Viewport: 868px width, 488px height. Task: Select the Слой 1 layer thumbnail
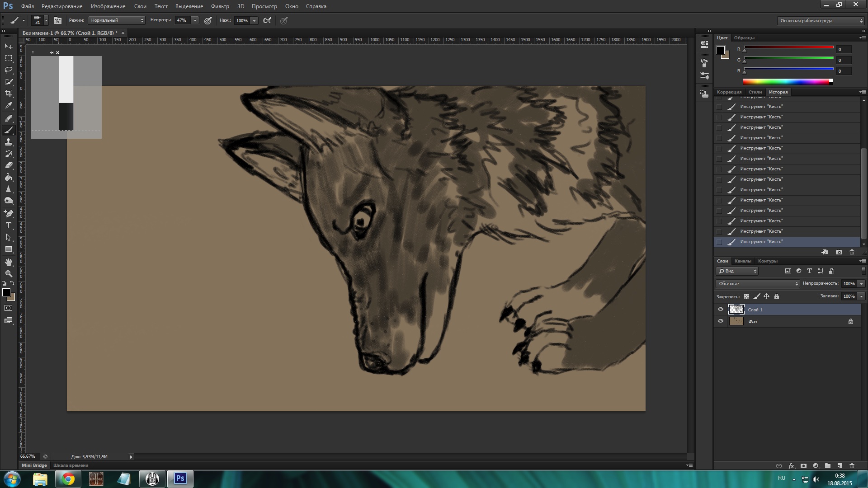[x=736, y=310]
